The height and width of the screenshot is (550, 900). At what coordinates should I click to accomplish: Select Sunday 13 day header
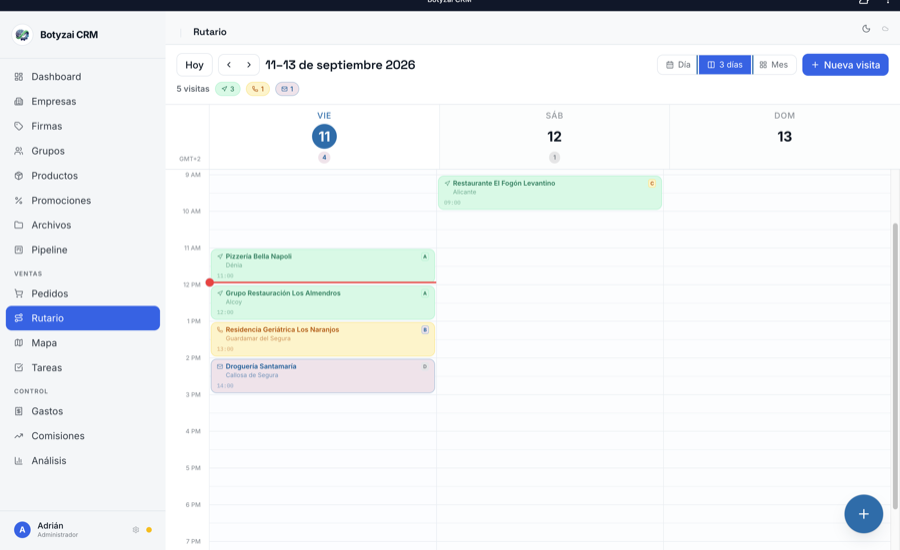(784, 137)
